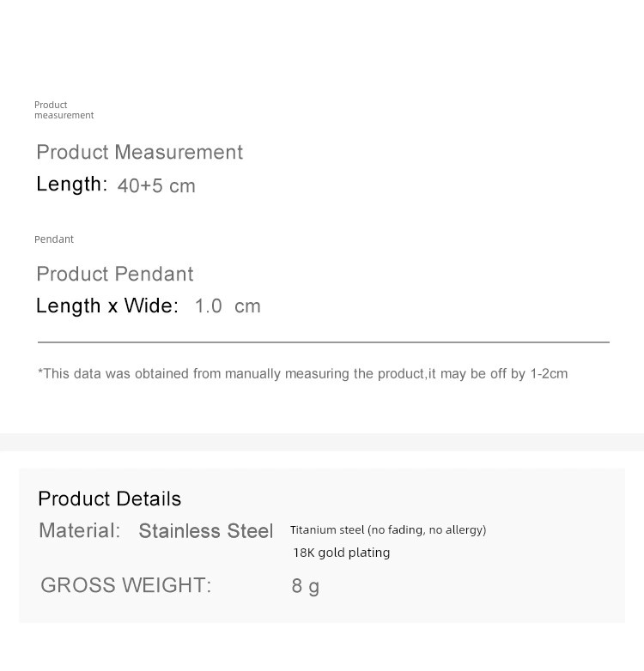Click the '18K gold plating' text
The image size is (644, 671).
[341, 553]
